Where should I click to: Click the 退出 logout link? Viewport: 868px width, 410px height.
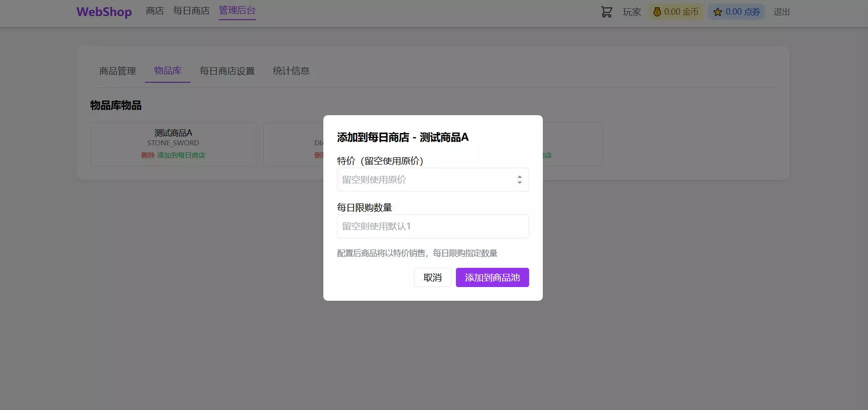pyautogui.click(x=782, y=12)
